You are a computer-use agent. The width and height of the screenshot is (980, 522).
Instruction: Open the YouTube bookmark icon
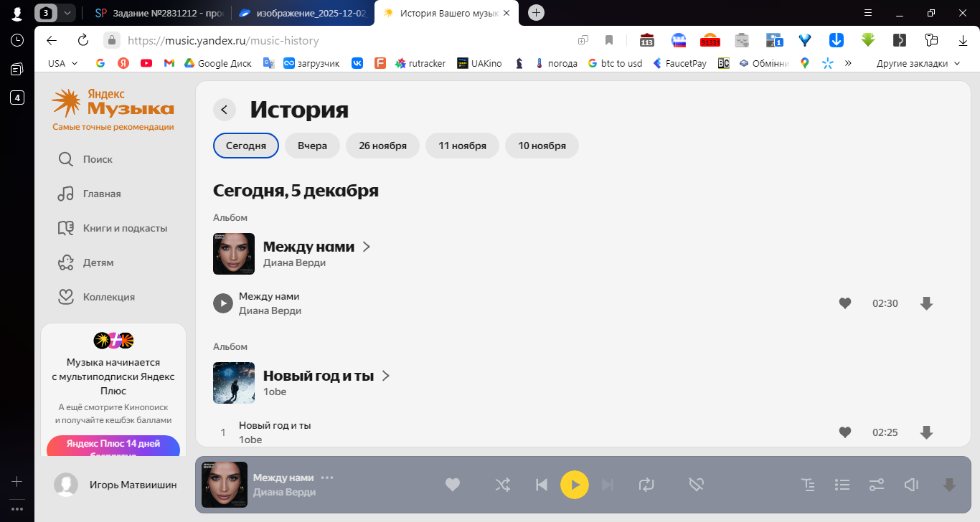click(x=146, y=63)
